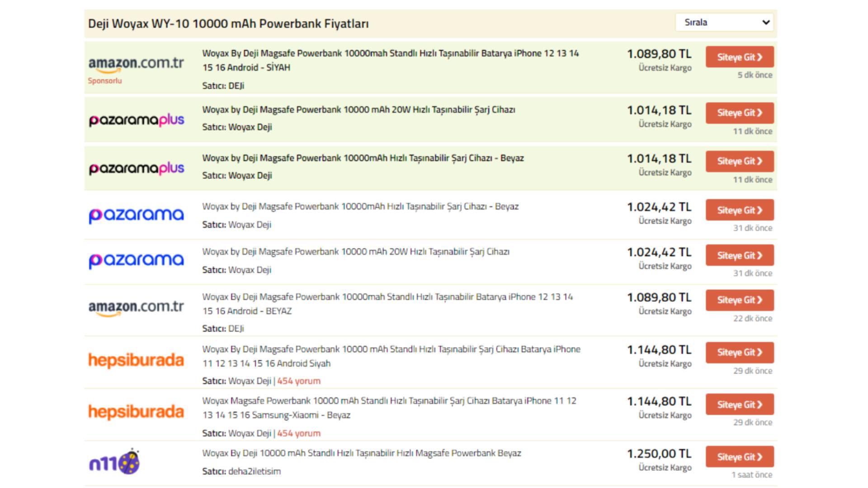The height and width of the screenshot is (488, 868).
Task: Open 454 yorum link in Samsung-Xiaomi row
Action: click(299, 433)
